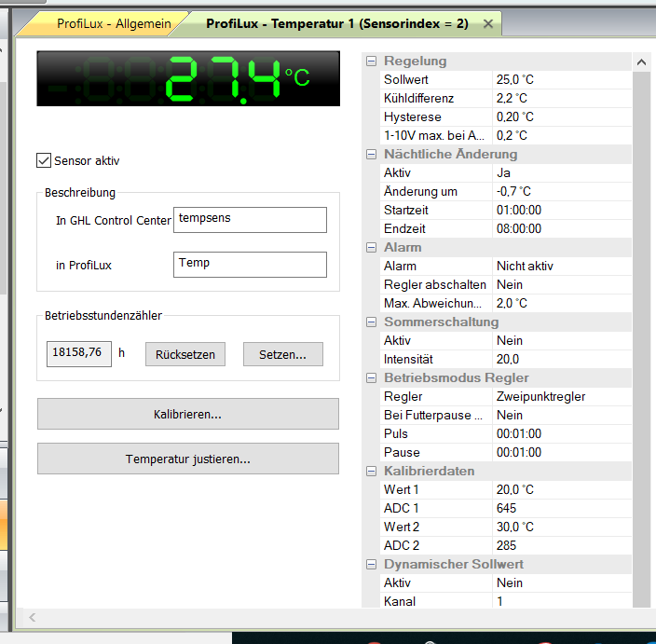Select the Hysterese value 0,20 °C
This screenshot has width=656, height=644.
pos(562,116)
